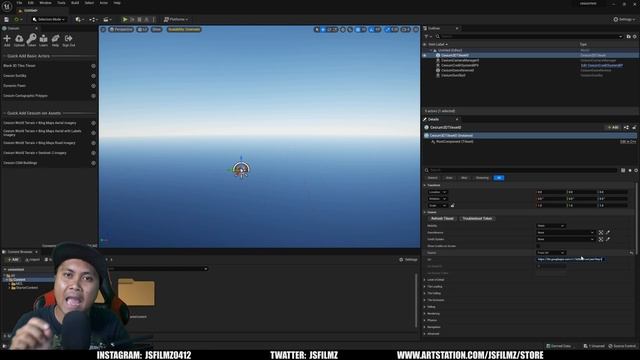The width and height of the screenshot is (640, 360).
Task: Click the Add component button in Details
Action: click(x=613, y=127)
